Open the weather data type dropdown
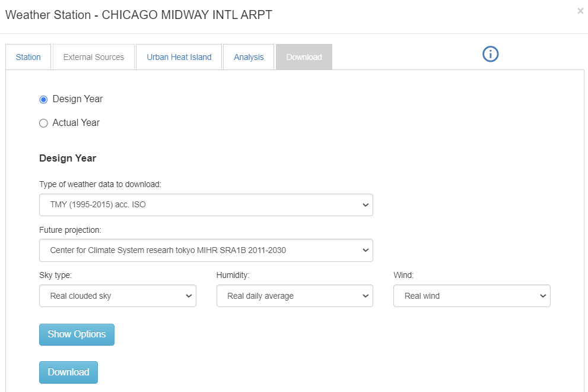Screen dimensions: 588x392 pos(206,205)
